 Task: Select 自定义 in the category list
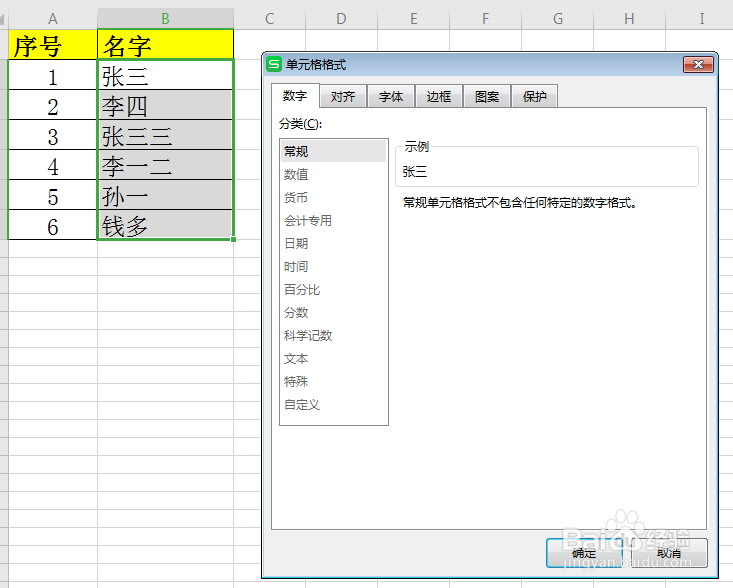[334, 404]
